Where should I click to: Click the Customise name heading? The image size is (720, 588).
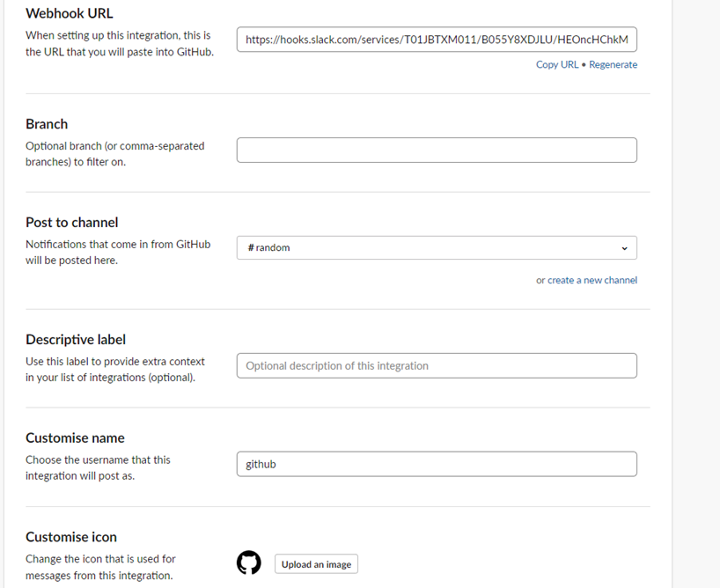point(75,437)
